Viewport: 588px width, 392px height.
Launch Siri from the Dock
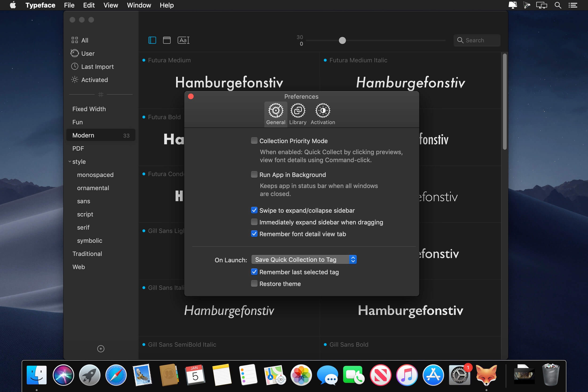tap(63, 375)
